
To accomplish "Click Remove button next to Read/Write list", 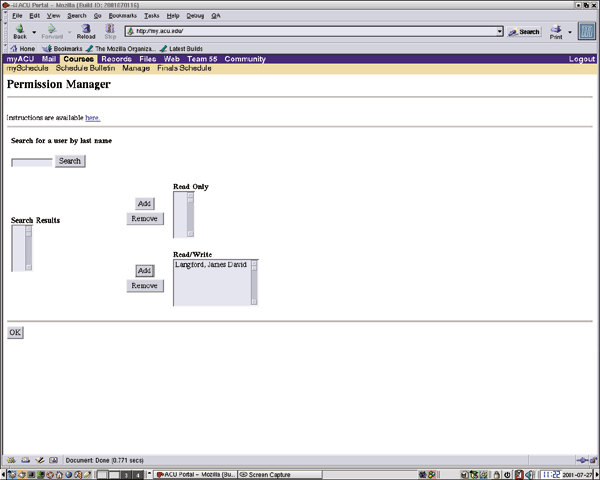I will pos(144,286).
